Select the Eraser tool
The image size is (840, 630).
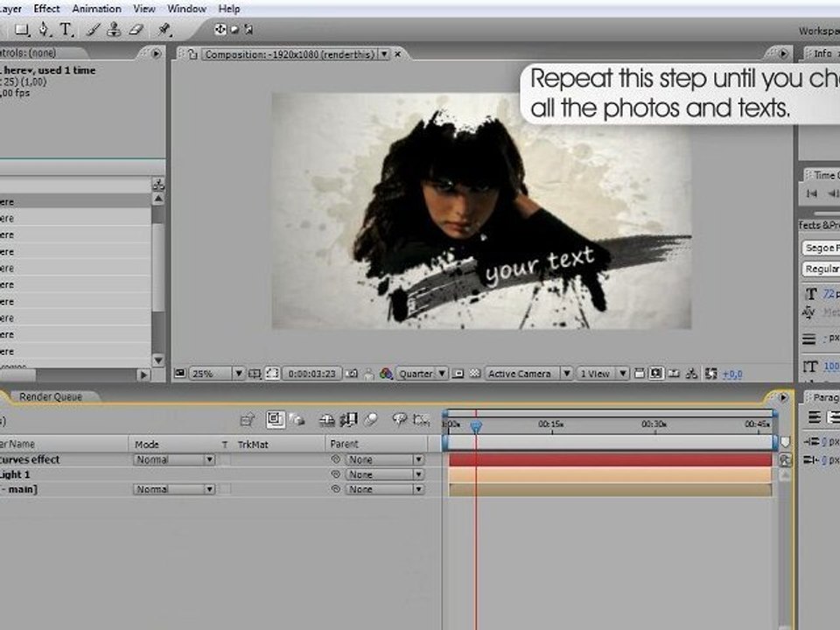[x=136, y=30]
